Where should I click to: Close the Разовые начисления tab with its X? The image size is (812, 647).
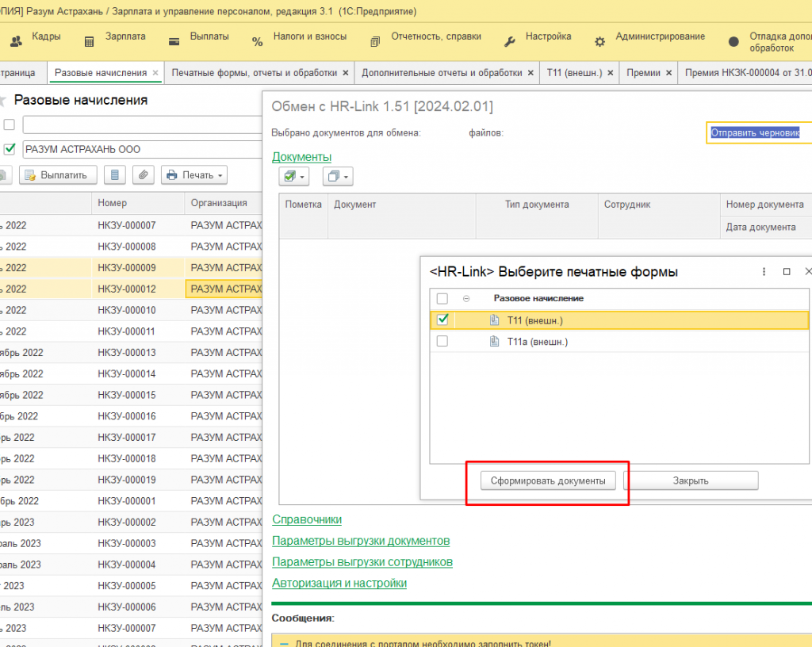point(155,73)
